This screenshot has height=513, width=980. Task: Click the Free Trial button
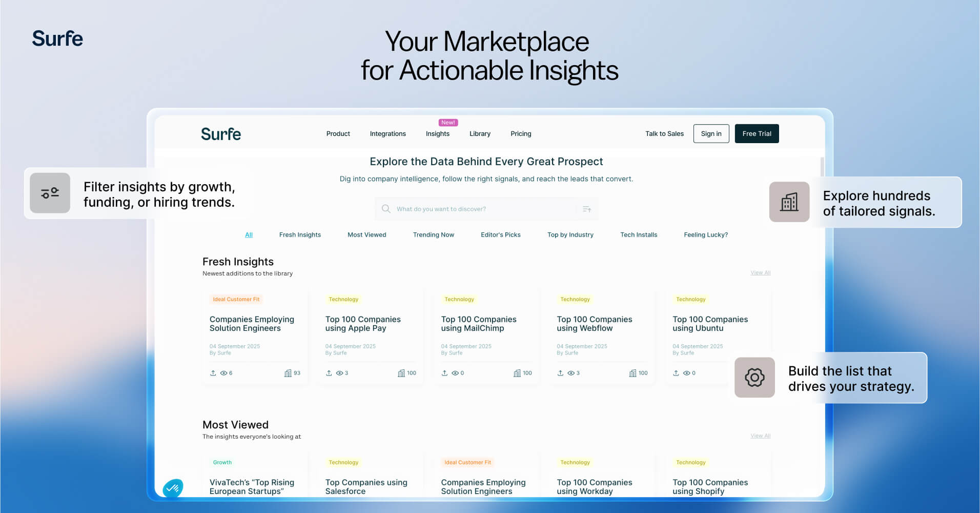757,134
